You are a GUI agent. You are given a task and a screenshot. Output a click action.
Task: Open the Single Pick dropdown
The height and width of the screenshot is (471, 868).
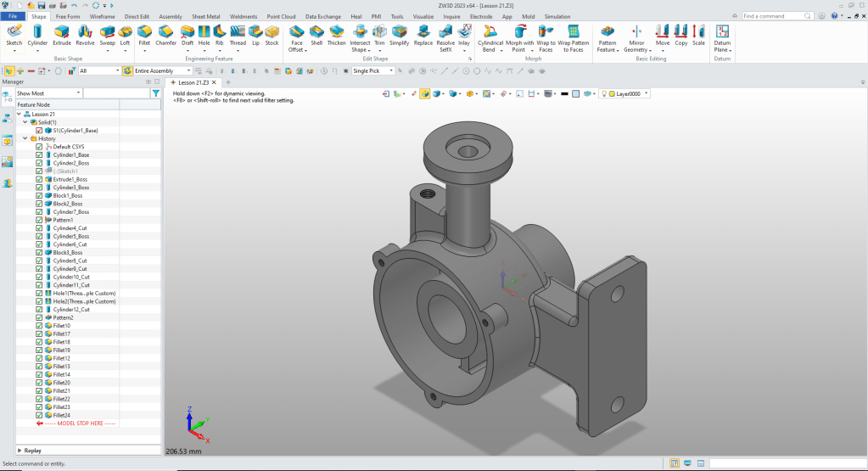pos(392,71)
